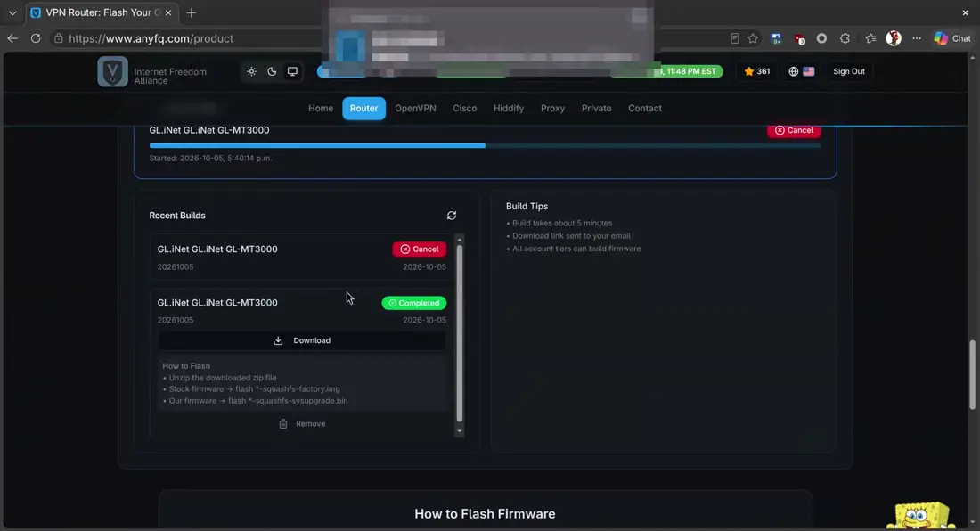The height and width of the screenshot is (531, 980).
Task: Select the system theme monitor icon
Action: pyautogui.click(x=292, y=71)
